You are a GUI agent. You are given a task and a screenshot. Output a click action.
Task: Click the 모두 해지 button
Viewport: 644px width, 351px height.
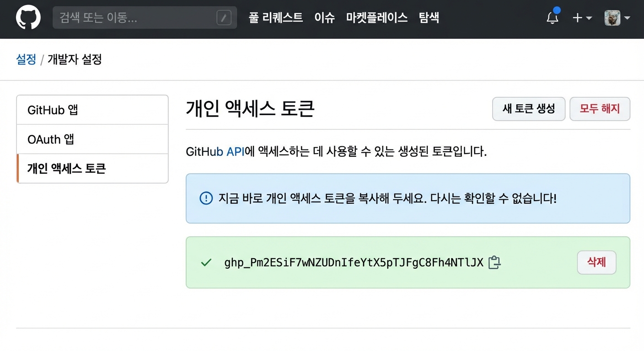pos(600,109)
